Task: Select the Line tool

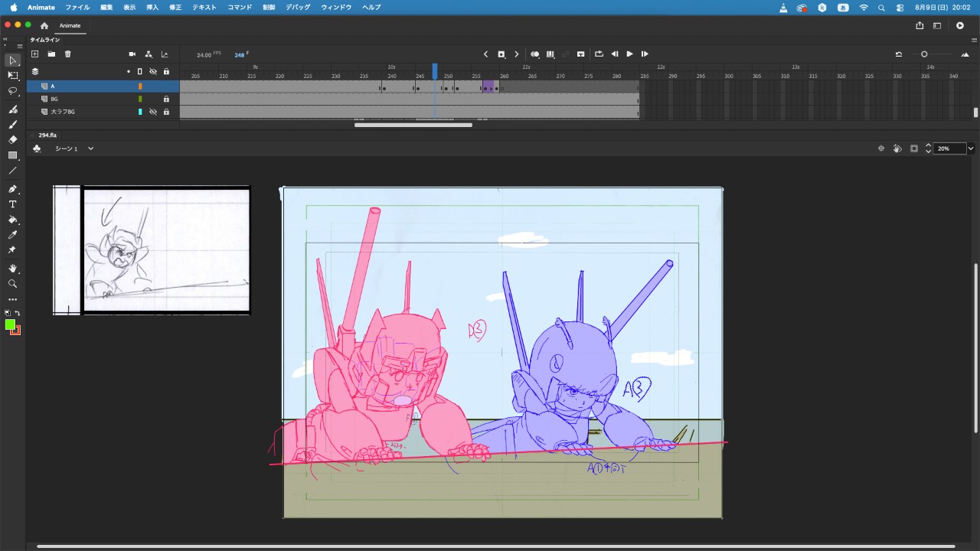Action: point(13,171)
